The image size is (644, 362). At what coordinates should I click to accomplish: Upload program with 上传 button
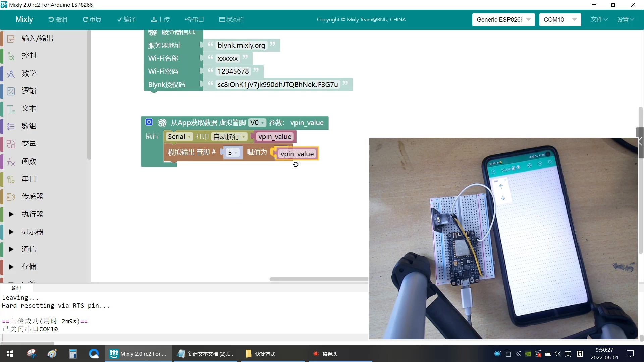[x=160, y=19]
